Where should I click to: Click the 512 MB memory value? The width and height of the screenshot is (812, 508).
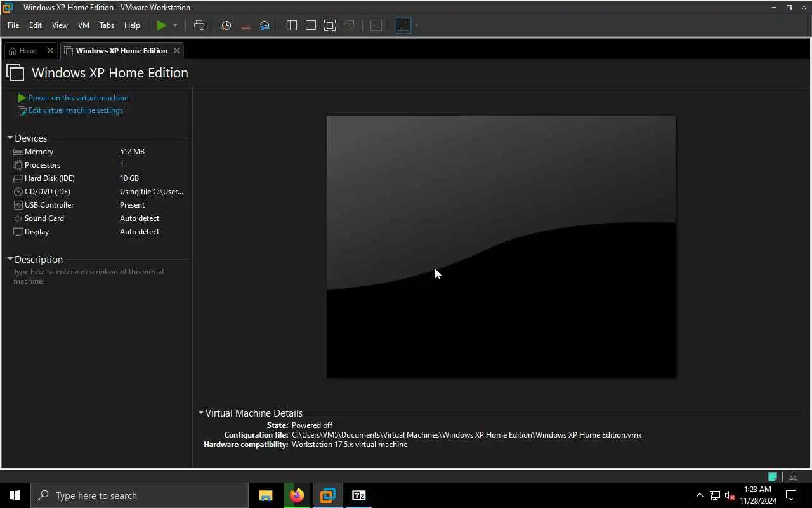132,152
